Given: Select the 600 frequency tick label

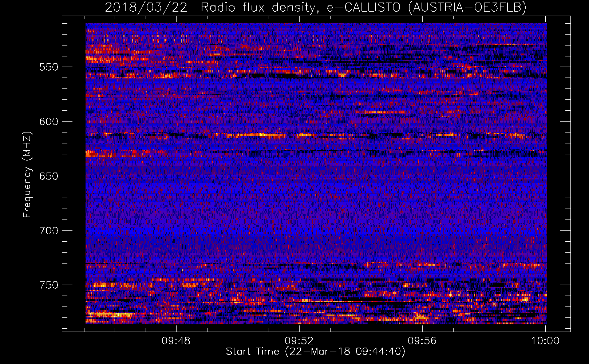Looking at the screenshot, I should (49, 122).
